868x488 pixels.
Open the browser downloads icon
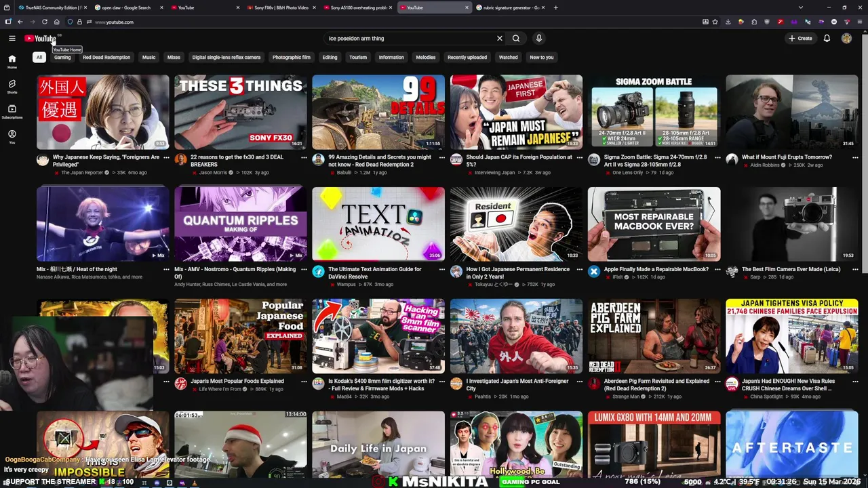coord(728,22)
